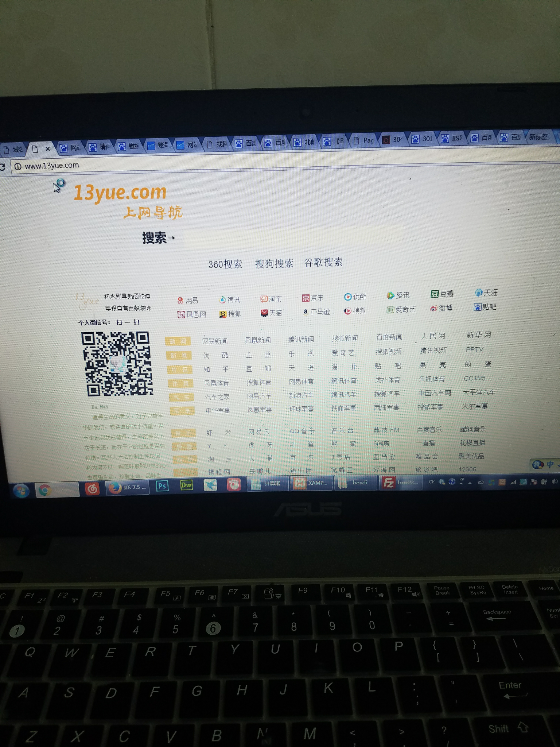The width and height of the screenshot is (560, 747).
Task: Open the 淘宝 site link with icon
Action: [271, 299]
